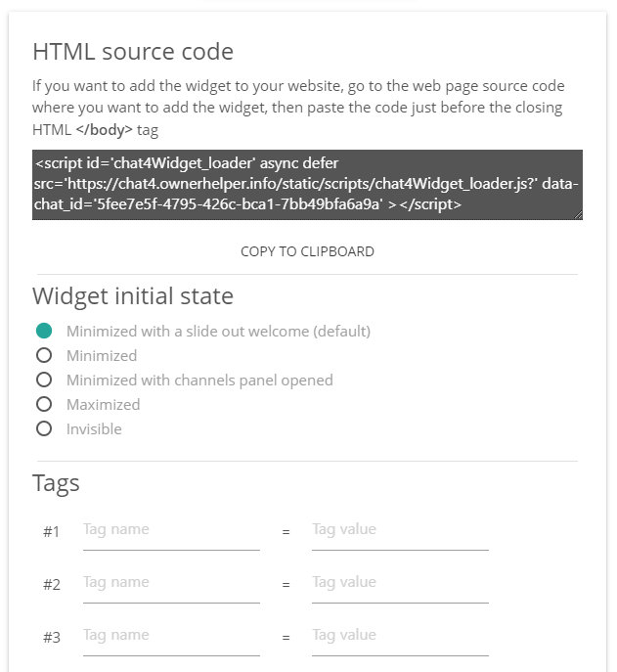
Task: Click the #2 Tag value input
Action: pos(400,583)
